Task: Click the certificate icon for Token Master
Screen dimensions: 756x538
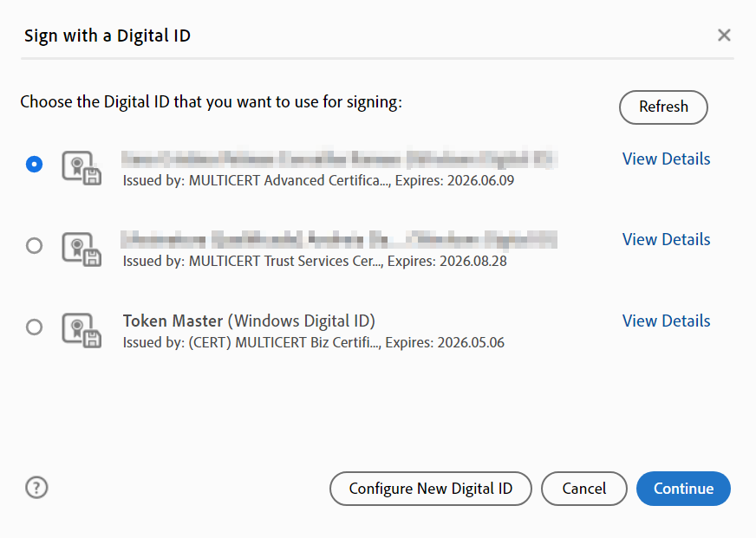Action: pos(81,329)
